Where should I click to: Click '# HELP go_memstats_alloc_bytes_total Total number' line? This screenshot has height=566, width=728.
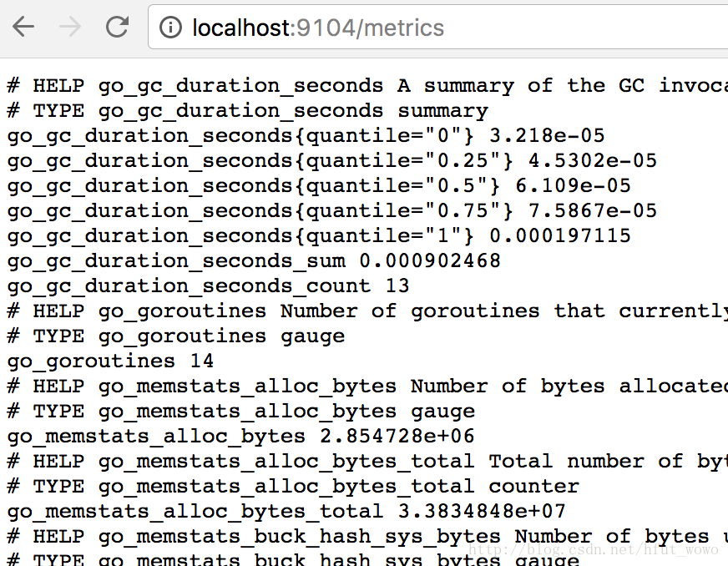(x=367, y=462)
